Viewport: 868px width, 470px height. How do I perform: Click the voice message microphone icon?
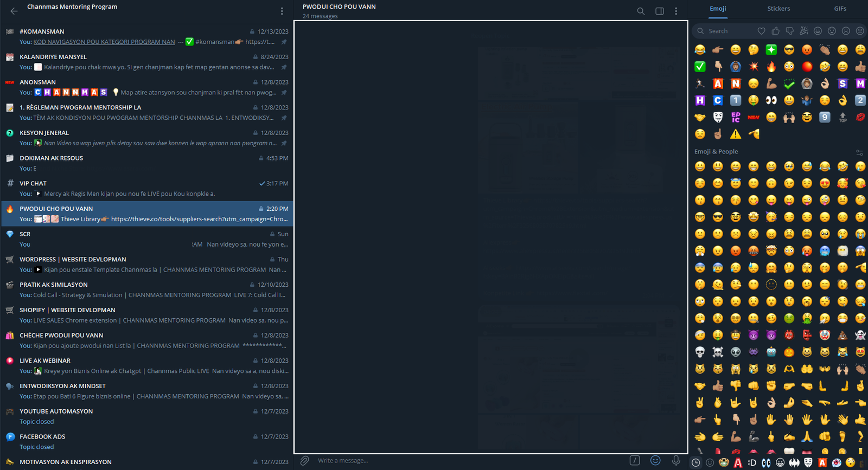coord(676,461)
